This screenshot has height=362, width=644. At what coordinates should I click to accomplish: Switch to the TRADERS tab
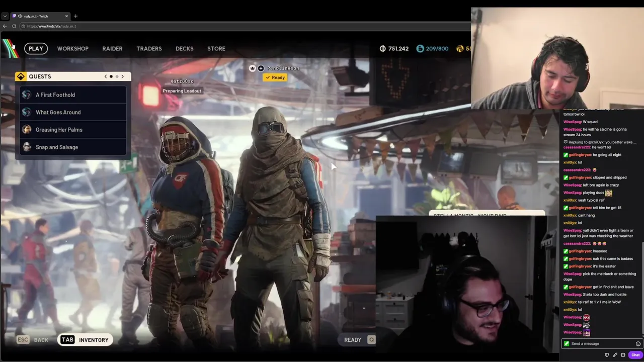(x=149, y=49)
